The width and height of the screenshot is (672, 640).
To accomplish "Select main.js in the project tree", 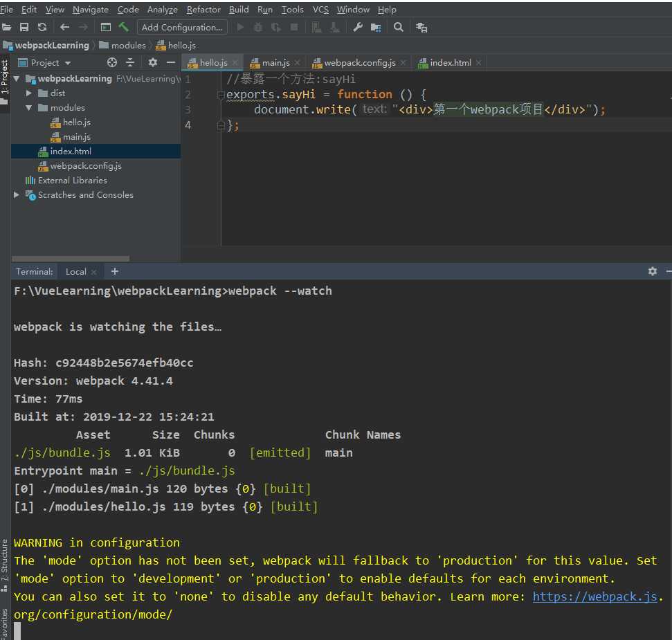I will pos(77,137).
